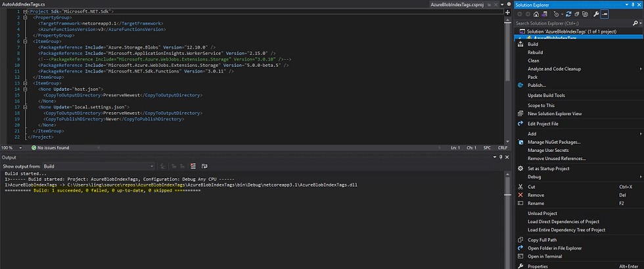Toggle Show All Files icon
This screenshot has width=644, height=269.
(585, 14)
